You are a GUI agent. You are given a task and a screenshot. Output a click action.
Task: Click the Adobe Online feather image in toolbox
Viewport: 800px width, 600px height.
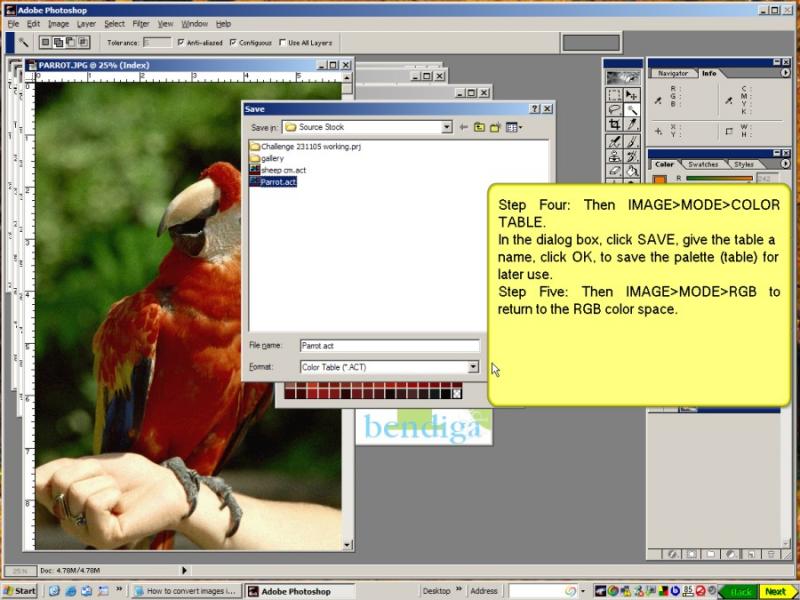coord(622,78)
